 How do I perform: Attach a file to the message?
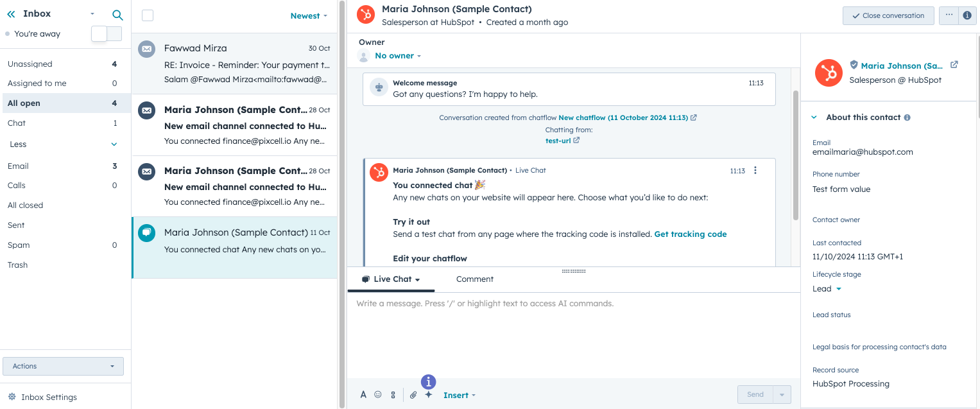point(413,395)
